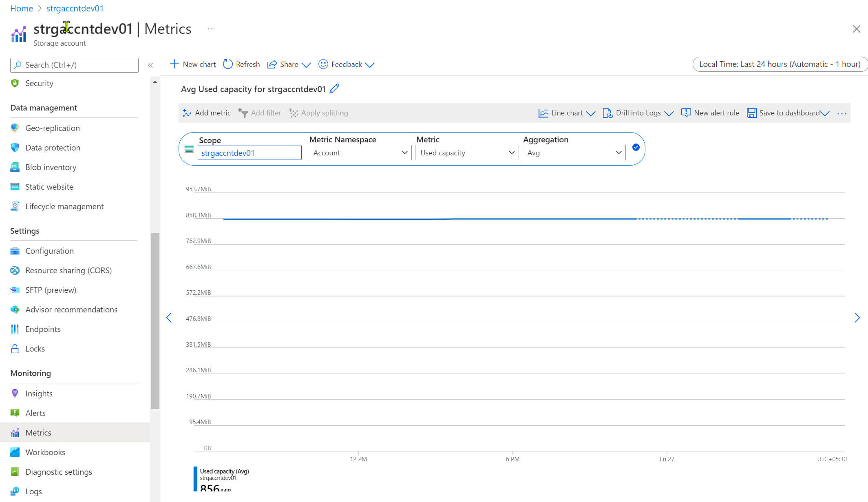Go to next chart with right arrow

[x=857, y=318]
